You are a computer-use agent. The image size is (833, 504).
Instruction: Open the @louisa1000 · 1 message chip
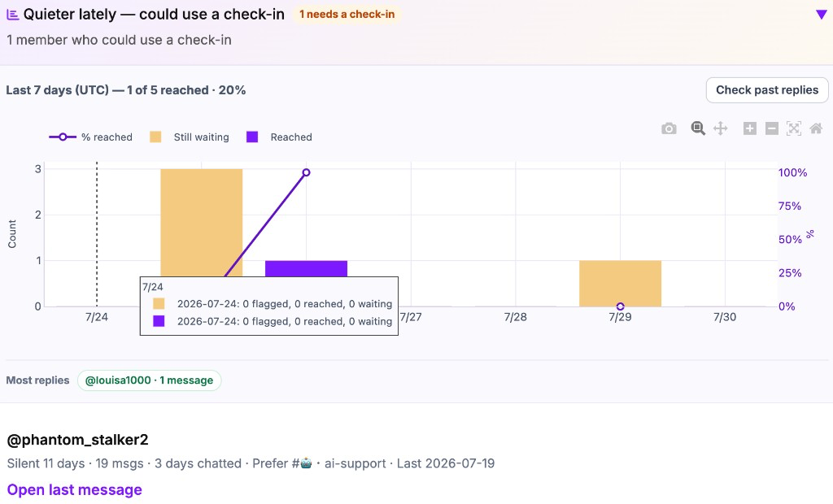click(150, 380)
